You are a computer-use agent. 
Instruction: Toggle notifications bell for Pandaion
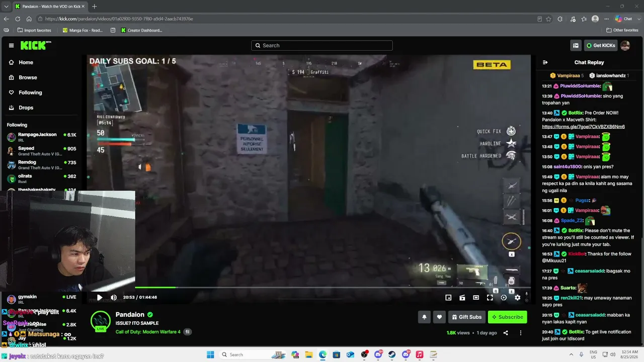(x=424, y=317)
